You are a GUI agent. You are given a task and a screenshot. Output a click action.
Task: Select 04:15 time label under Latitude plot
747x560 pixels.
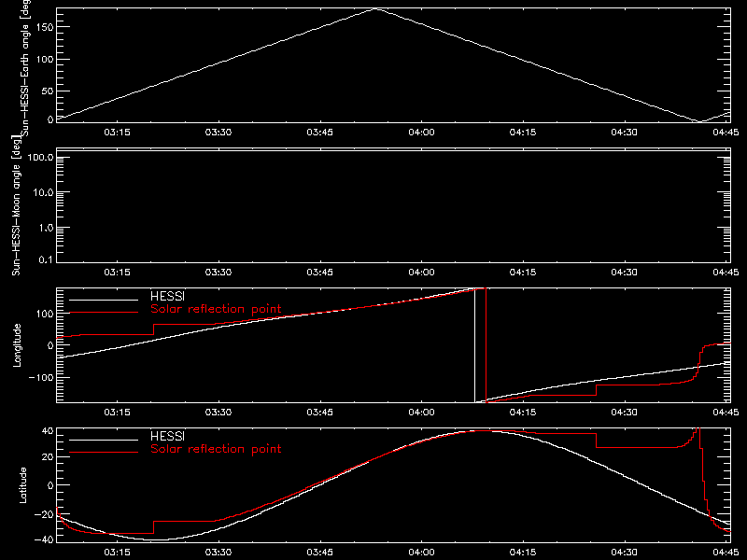[523, 552]
